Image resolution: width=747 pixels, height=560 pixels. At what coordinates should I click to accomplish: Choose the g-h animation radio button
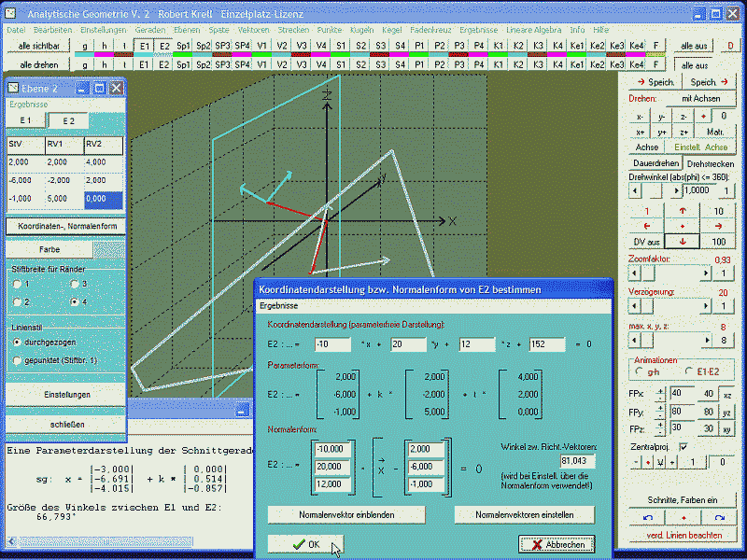pyautogui.click(x=640, y=371)
